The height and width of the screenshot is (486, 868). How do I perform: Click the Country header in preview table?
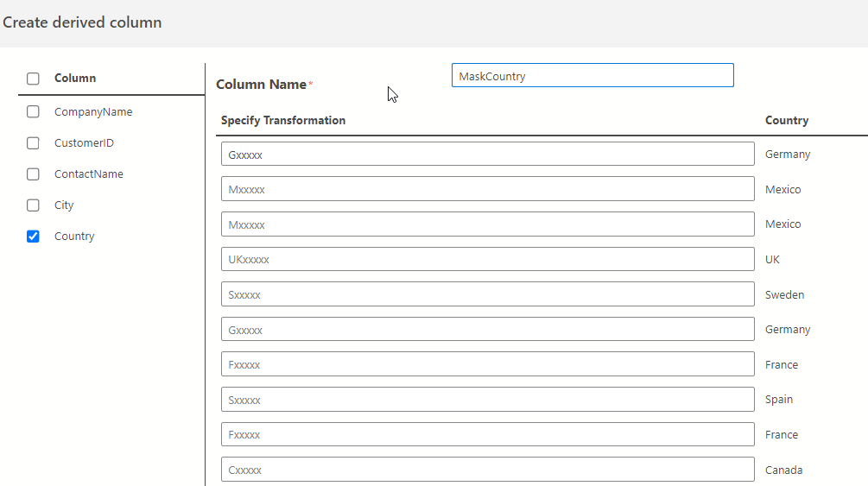pos(786,121)
